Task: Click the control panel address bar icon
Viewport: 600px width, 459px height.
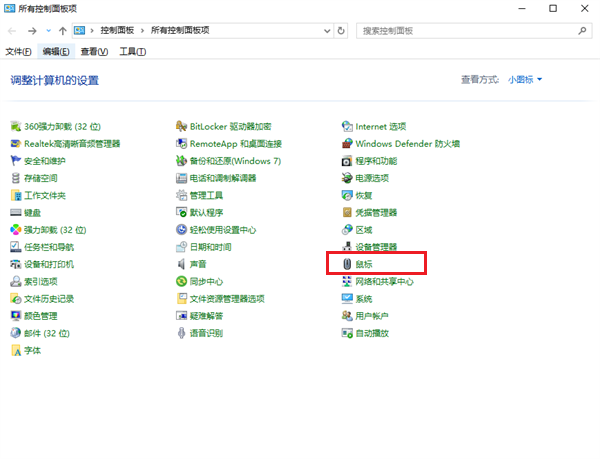Action: 80,30
